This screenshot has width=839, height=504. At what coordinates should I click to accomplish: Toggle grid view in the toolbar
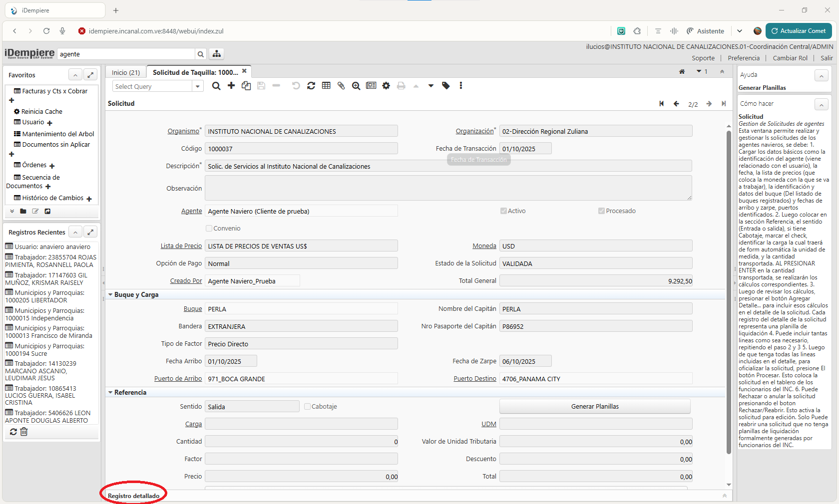[326, 86]
